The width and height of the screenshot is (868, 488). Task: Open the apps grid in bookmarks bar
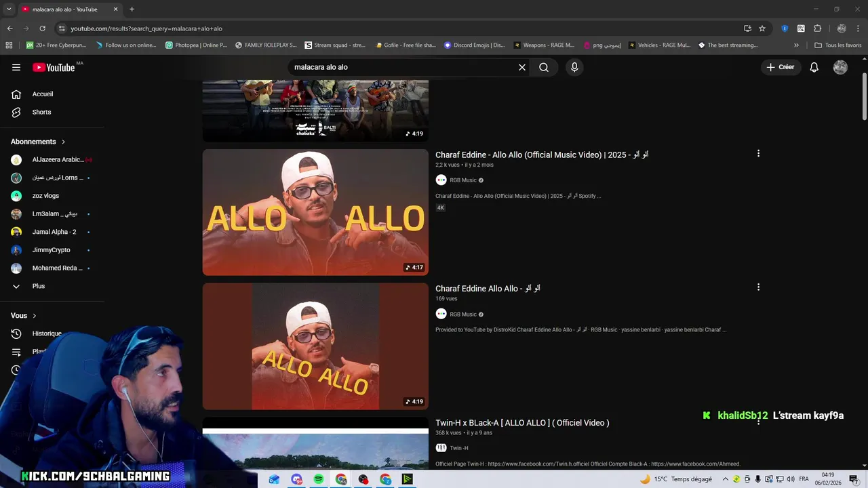pyautogui.click(x=9, y=45)
